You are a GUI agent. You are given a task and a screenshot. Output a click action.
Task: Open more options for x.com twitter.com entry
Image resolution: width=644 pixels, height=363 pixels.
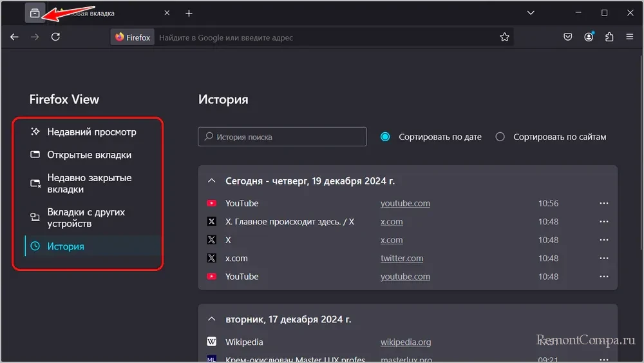604,259
